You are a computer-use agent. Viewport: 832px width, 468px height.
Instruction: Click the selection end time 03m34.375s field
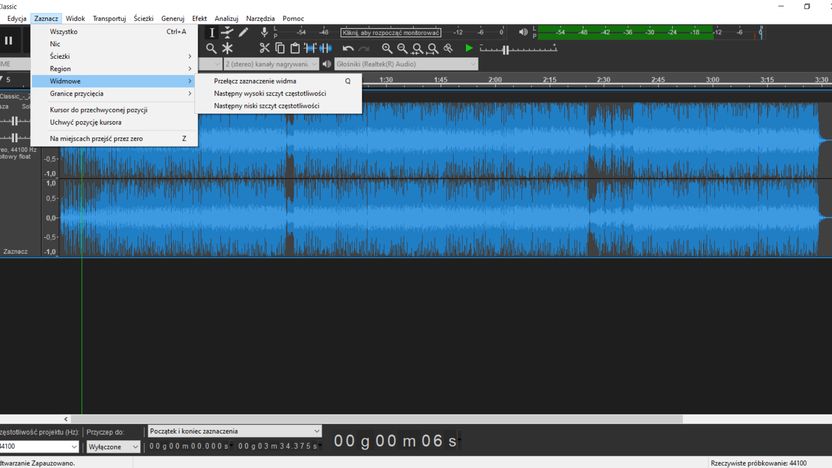[278, 446]
